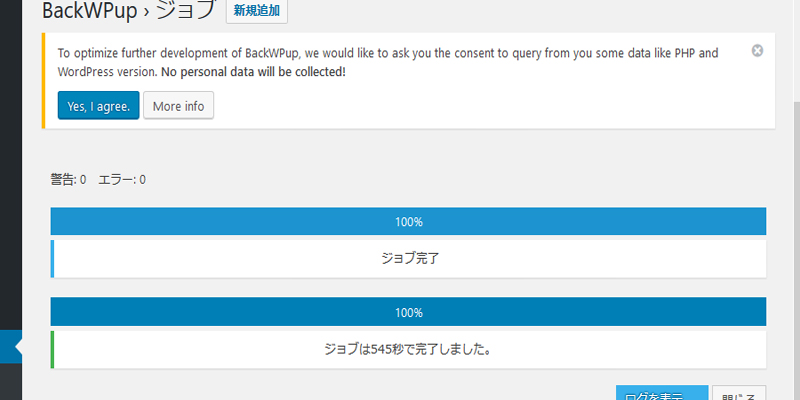Click the 新規追加 button

(x=257, y=11)
